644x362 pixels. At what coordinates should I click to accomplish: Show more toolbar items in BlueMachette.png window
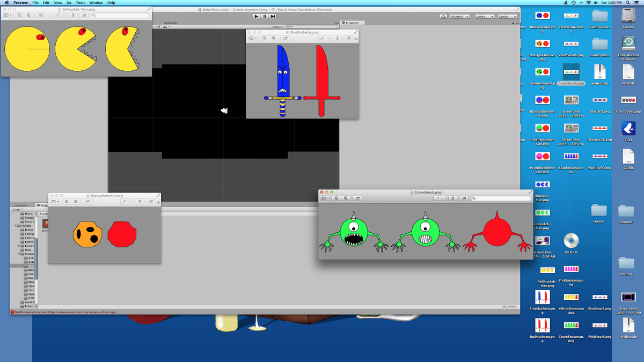[x=356, y=38]
